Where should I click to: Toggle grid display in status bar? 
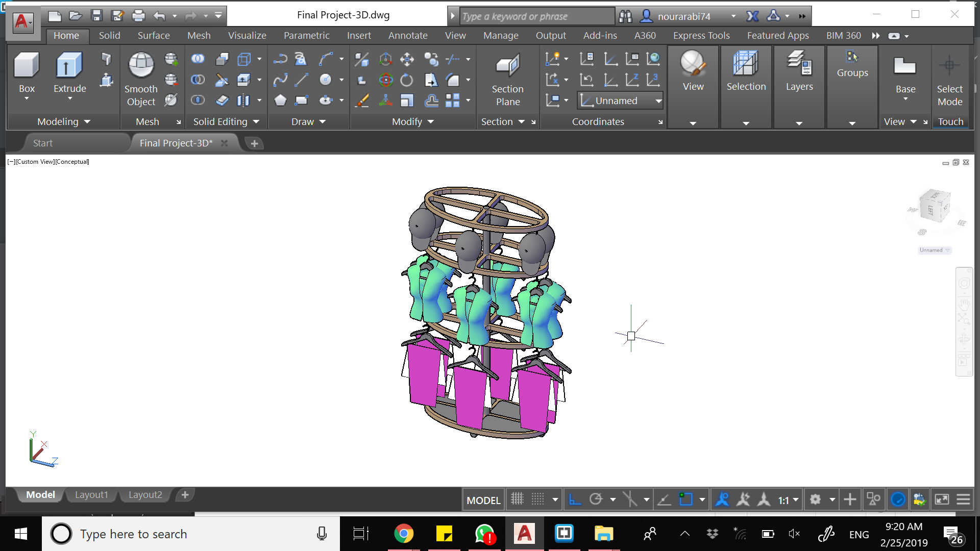coord(517,499)
